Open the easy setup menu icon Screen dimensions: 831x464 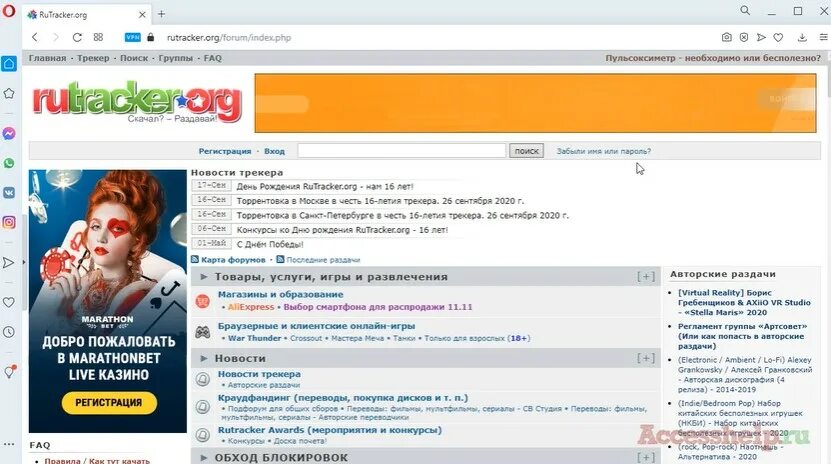click(x=824, y=37)
